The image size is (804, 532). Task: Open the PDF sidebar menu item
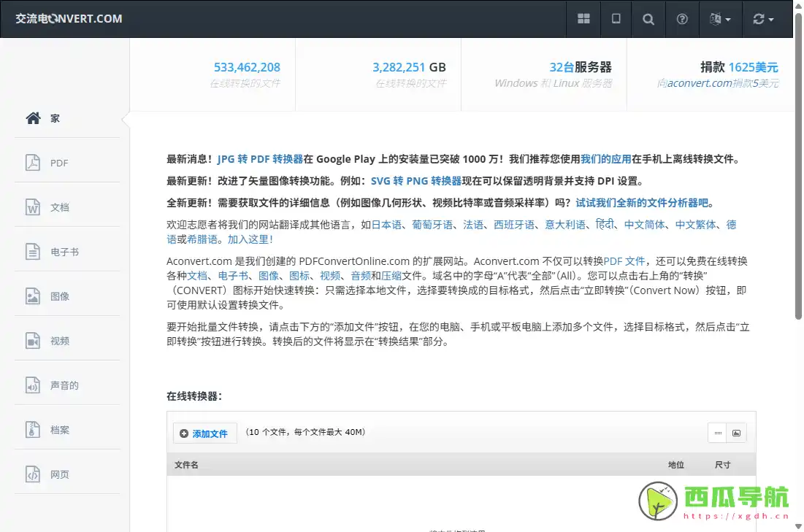67,163
